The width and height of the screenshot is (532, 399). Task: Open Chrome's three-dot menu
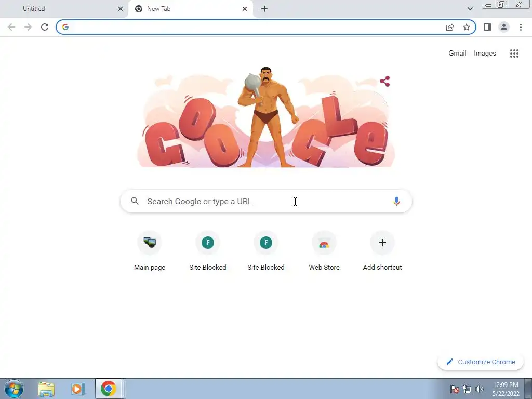coord(521,27)
